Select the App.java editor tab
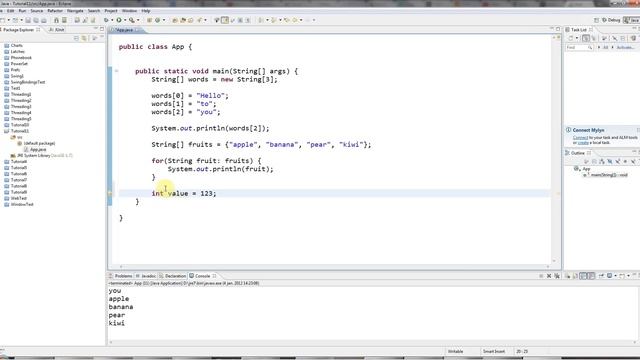 click(x=124, y=30)
